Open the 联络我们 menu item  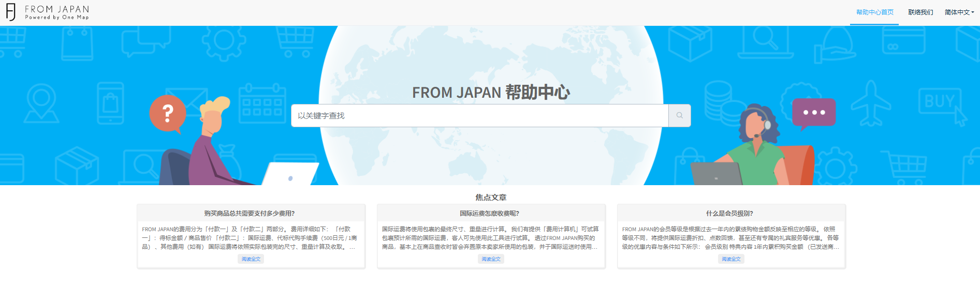920,12
